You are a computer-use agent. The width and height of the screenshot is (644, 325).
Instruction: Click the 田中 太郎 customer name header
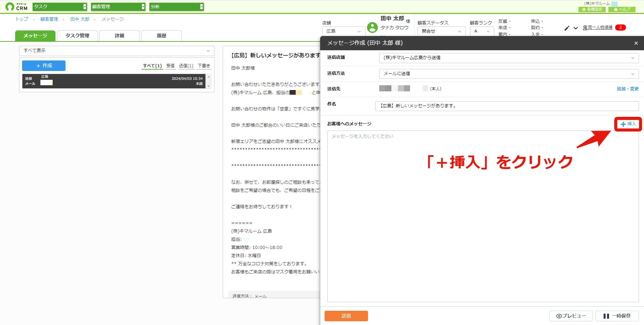pyautogui.click(x=392, y=19)
